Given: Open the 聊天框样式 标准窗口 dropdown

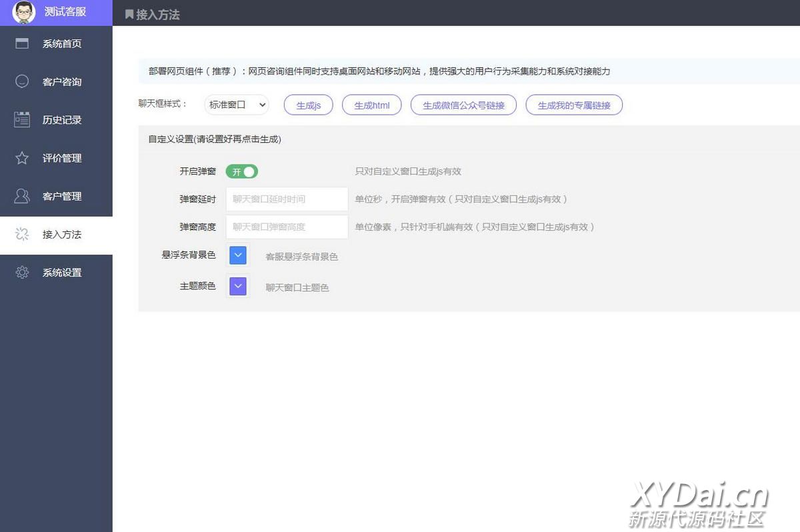Looking at the screenshot, I should tap(236, 105).
